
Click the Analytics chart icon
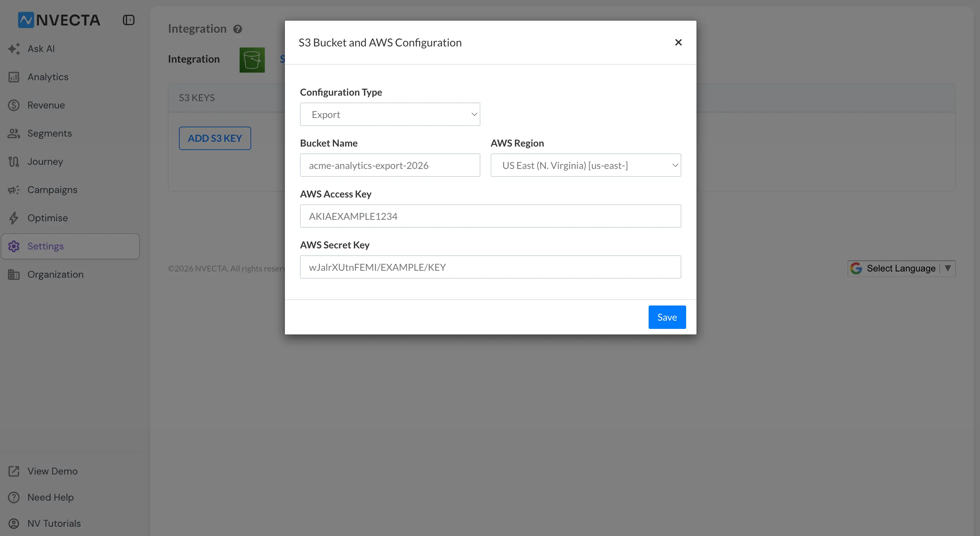(x=14, y=77)
